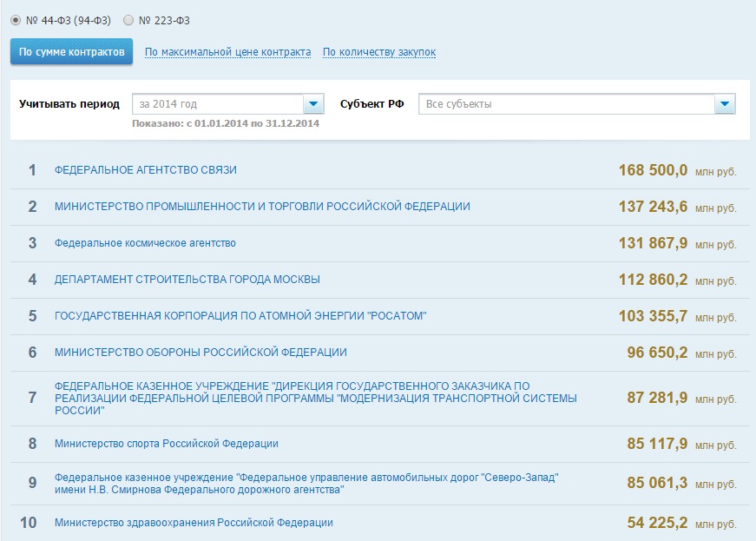Image resolution: width=756 pixels, height=541 pixels.
Task: Open the По сумме контрактов tab
Action: (x=71, y=51)
